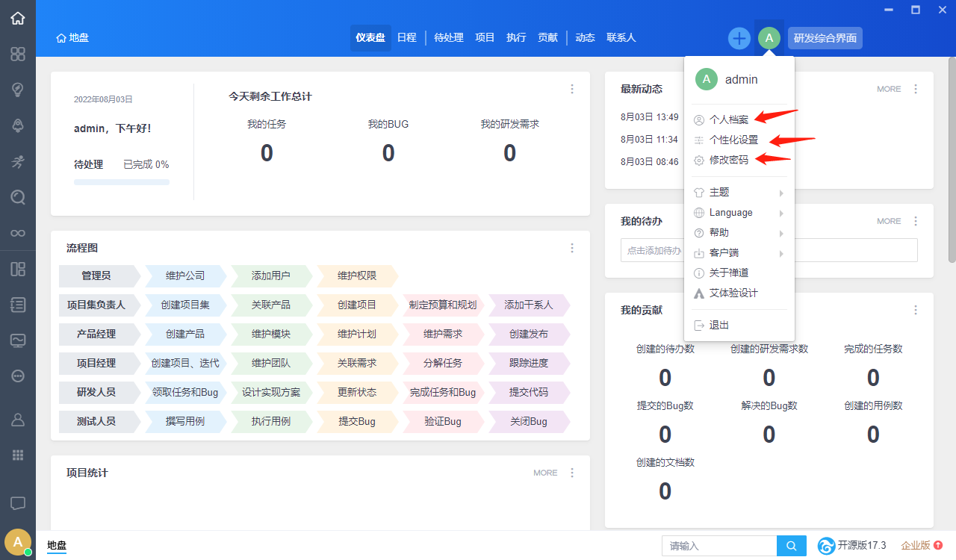Open the user icon in left sidebar
956x560 pixels.
click(18, 420)
